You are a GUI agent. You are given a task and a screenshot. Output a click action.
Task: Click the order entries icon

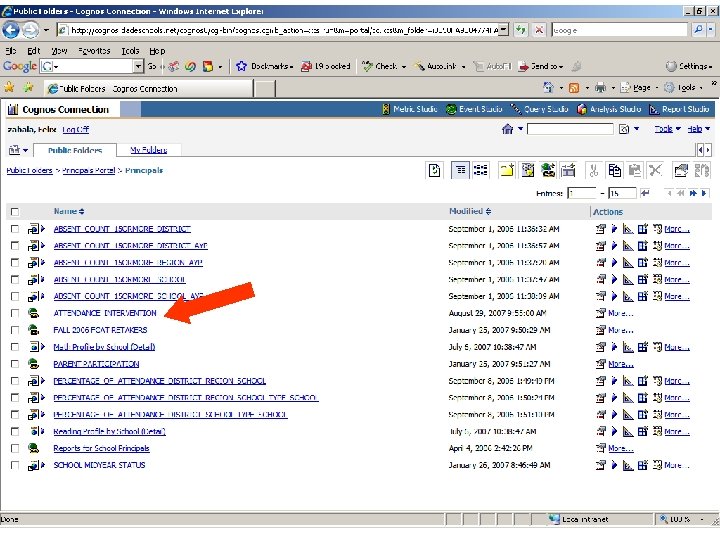702,171
